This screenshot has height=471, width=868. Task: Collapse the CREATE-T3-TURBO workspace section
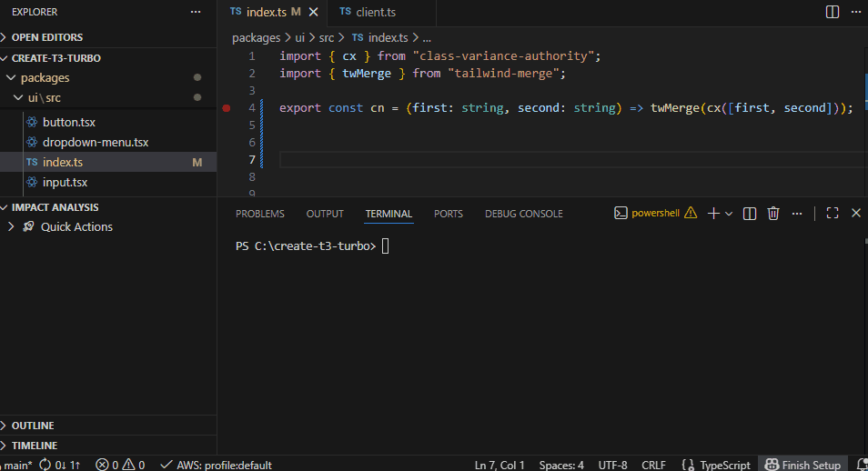(x=51, y=58)
